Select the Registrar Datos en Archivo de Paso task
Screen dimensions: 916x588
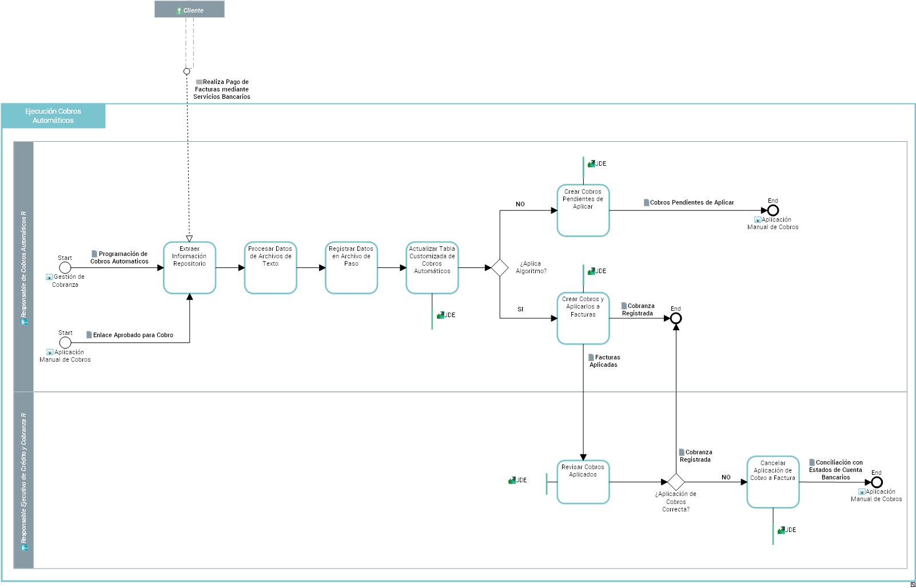351,267
